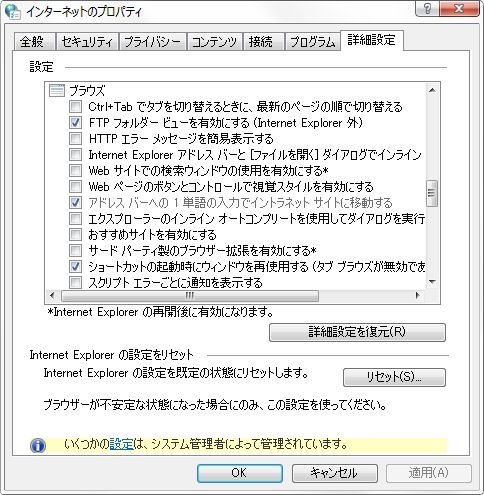
Task: Click the Internet Properties globe title icon
Action: pyautogui.click(x=13, y=12)
